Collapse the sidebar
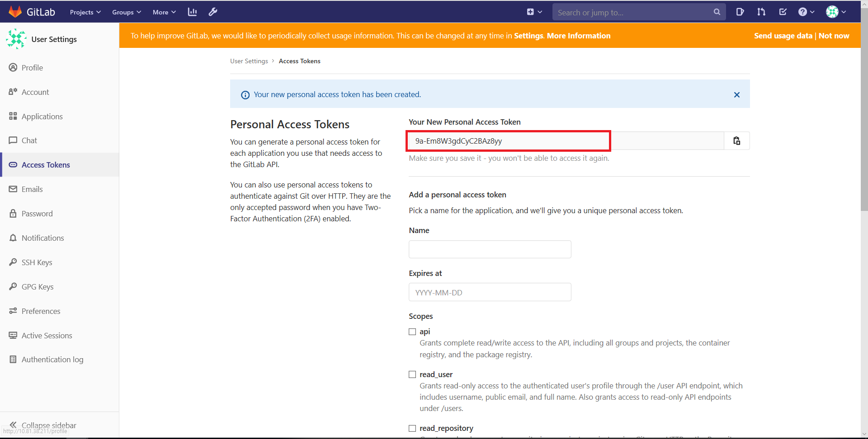Screen dimensions: 868x439 [x=43, y=425]
